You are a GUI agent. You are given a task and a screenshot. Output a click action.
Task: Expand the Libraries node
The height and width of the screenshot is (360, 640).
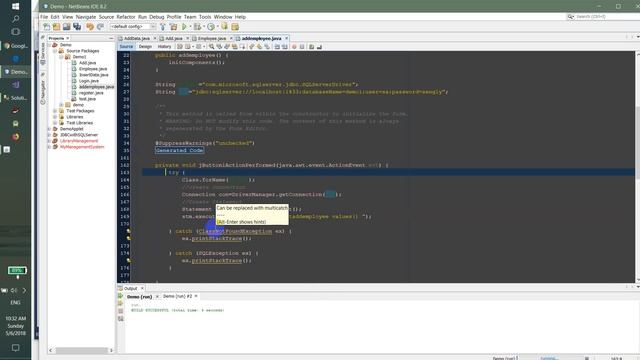[x=56, y=117]
